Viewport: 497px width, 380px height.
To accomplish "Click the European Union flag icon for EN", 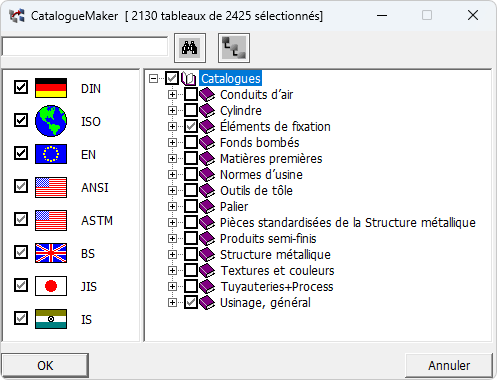I will coord(51,154).
